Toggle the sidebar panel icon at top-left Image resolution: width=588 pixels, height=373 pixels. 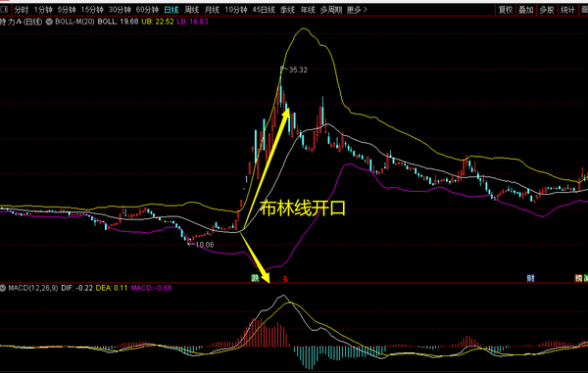point(5,10)
